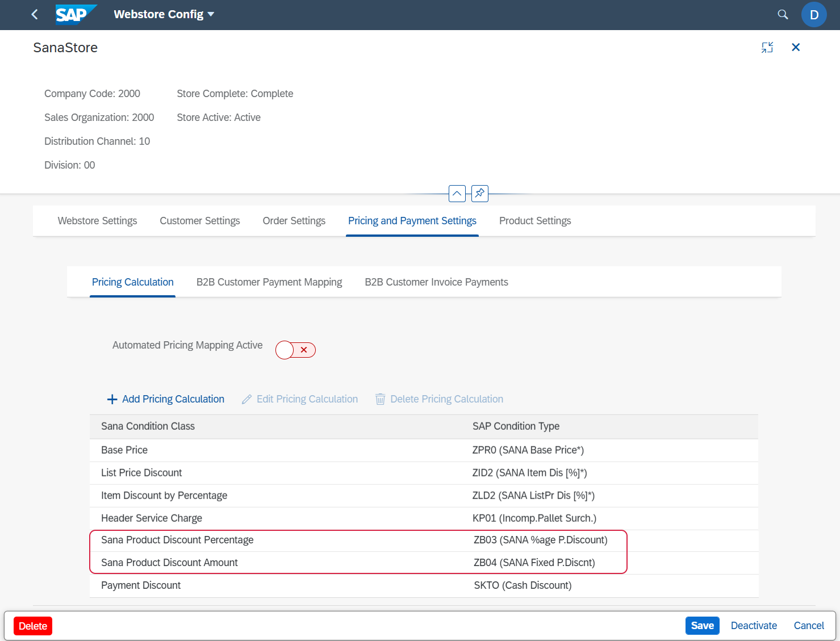This screenshot has height=641, width=840.
Task: Open the Webstore Config dropdown menu
Action: pos(164,14)
